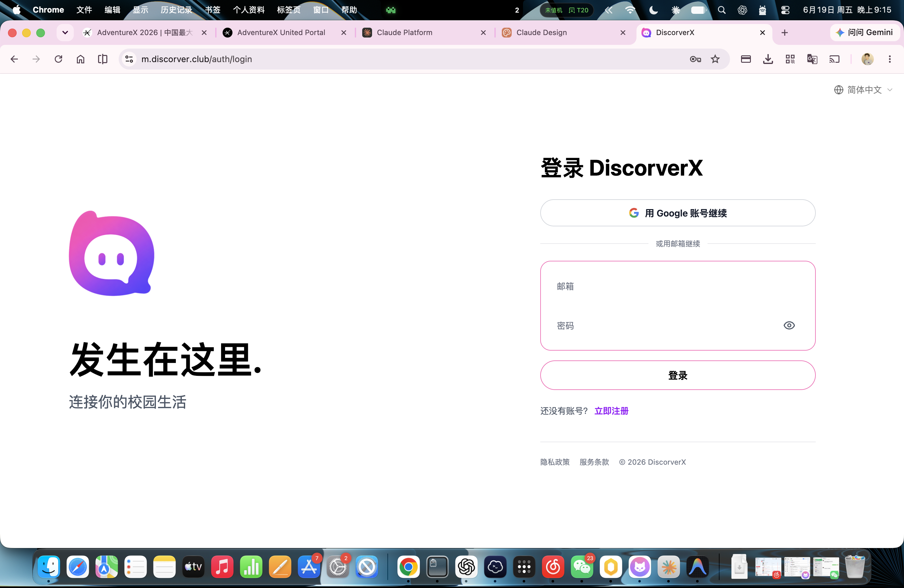Bookmark this page with the star

click(x=715, y=59)
